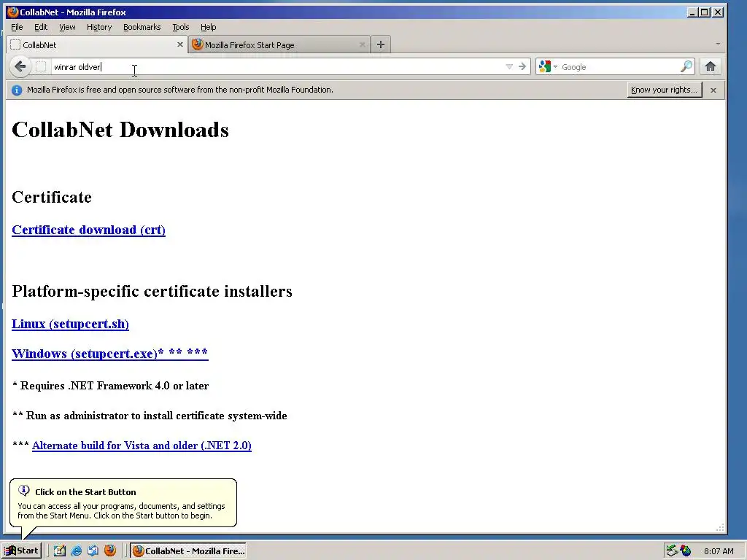Minimize the Firefox window
This screenshot has height=560, width=747.
(693, 12)
